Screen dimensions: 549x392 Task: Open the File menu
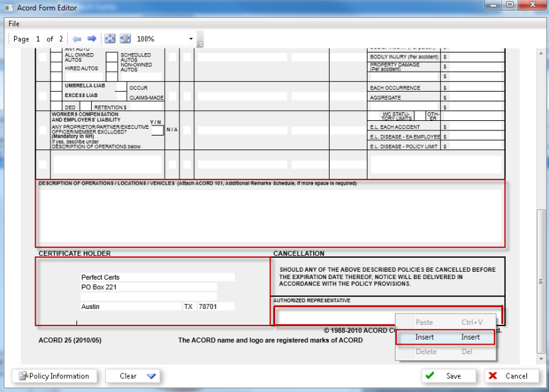click(x=14, y=24)
